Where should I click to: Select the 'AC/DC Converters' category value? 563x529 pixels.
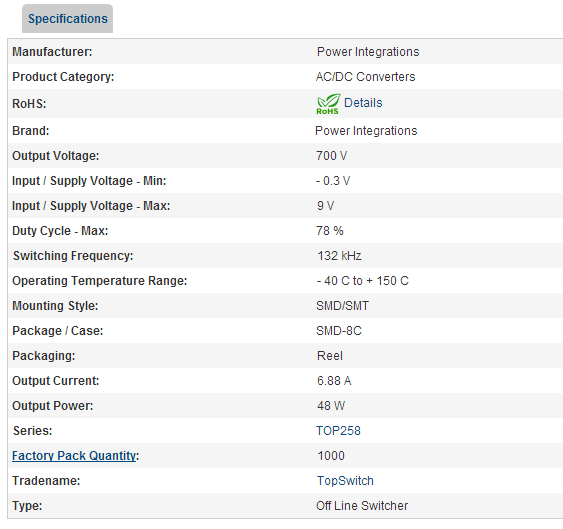pos(366,77)
